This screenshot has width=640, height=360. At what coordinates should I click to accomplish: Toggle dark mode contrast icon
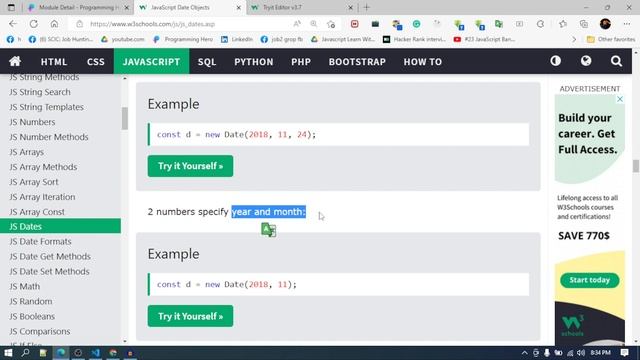pos(555,61)
